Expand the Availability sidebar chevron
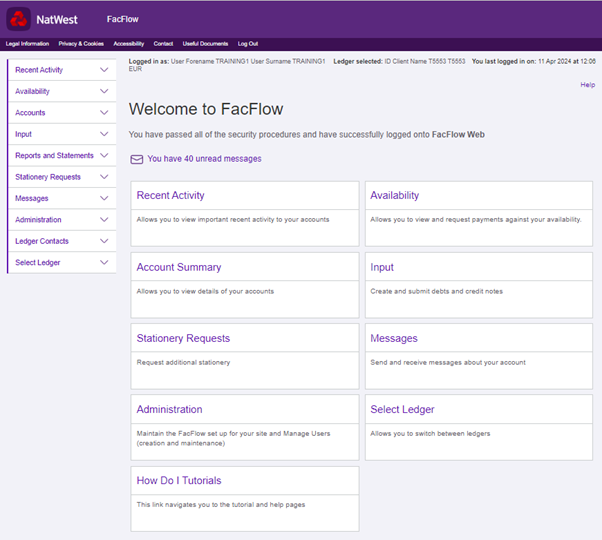The width and height of the screenshot is (602, 540). tap(104, 92)
